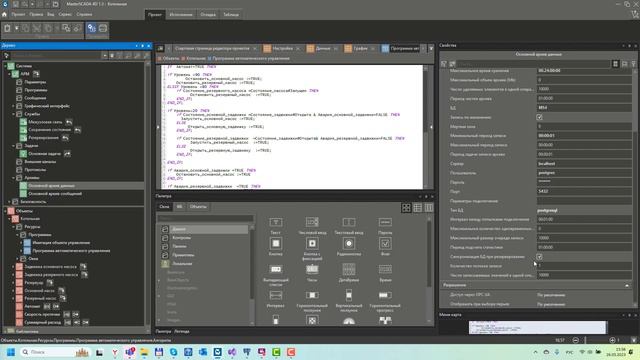Select the Горизонтальный прогресс element
Viewport: 640px width, 360px height.
click(x=385, y=300)
